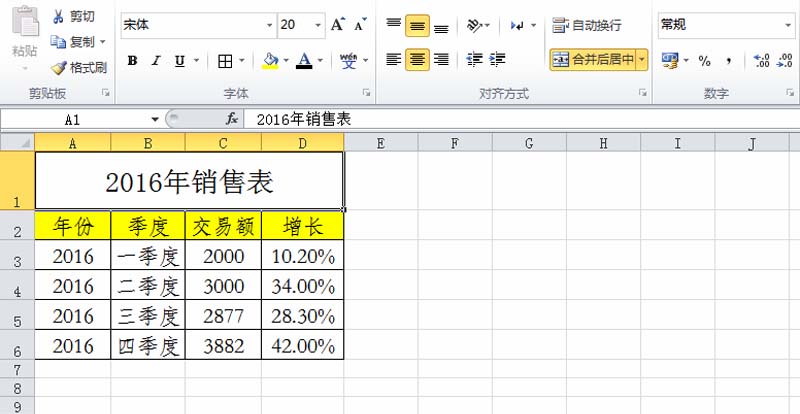Open underline style dropdown arrow
The width and height of the screenshot is (800, 414).
pos(196,61)
